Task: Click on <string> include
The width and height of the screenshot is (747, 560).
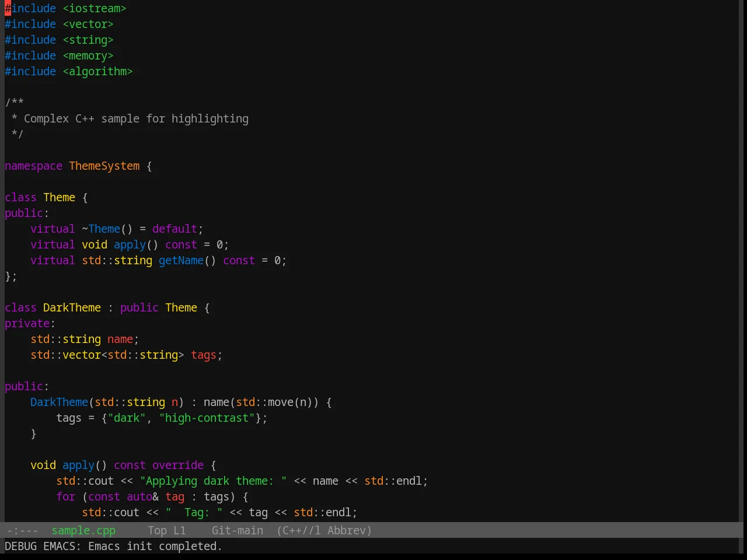Action: click(x=88, y=40)
